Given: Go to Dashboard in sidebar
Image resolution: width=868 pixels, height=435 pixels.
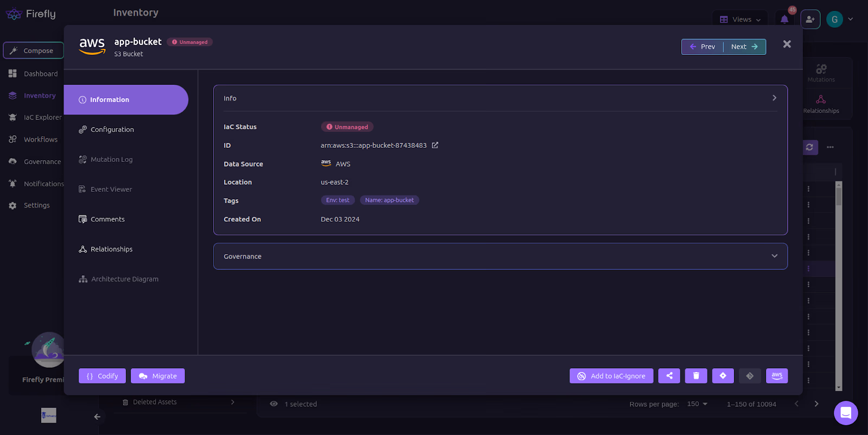Looking at the screenshot, I should click(x=33, y=74).
